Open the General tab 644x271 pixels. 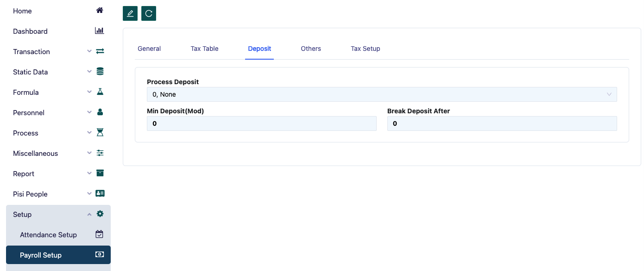149,49
